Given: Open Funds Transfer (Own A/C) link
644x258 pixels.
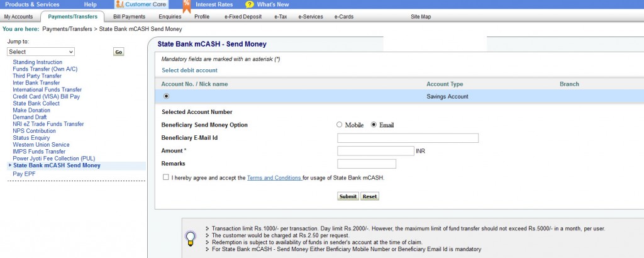Looking at the screenshot, I should point(45,69).
